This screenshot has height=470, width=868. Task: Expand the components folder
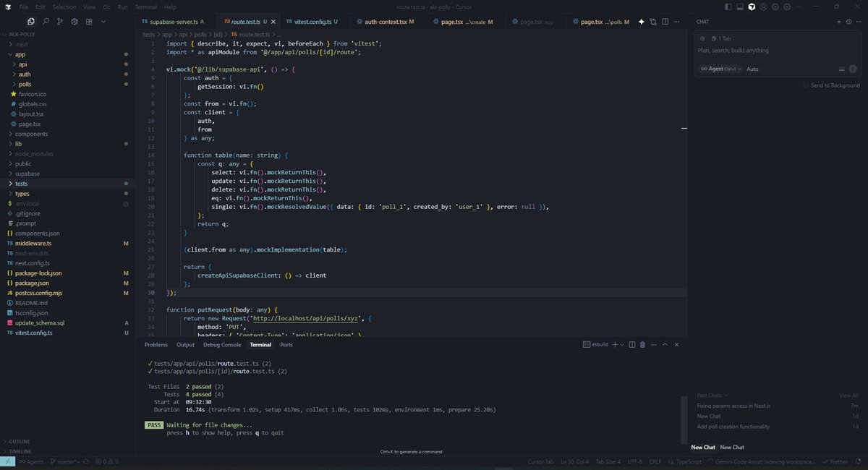(x=31, y=134)
